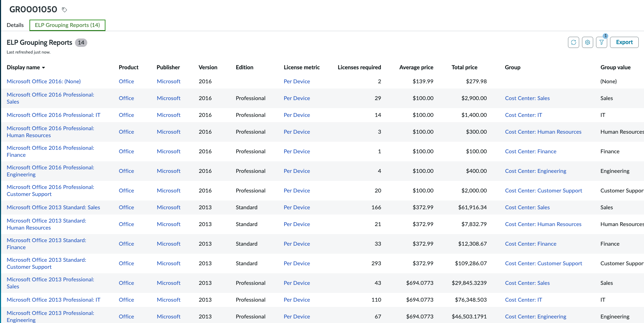
Task: Click the Total price column header
Action: [465, 67]
